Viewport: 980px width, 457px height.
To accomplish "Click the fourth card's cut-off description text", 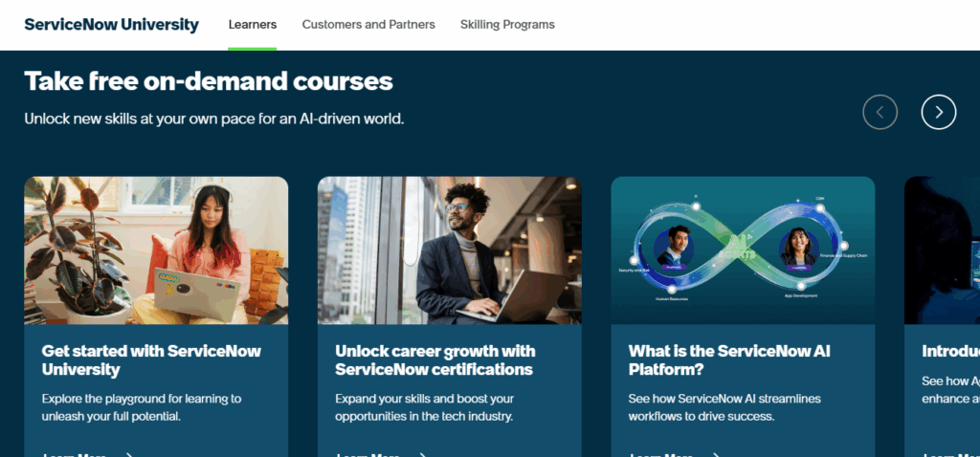I will [950, 389].
